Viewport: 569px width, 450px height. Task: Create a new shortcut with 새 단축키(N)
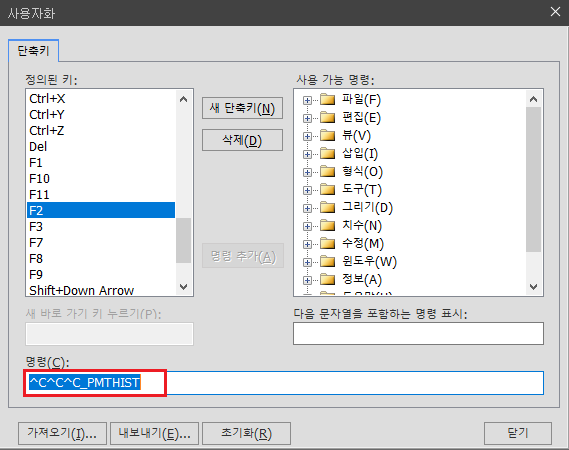[242, 108]
